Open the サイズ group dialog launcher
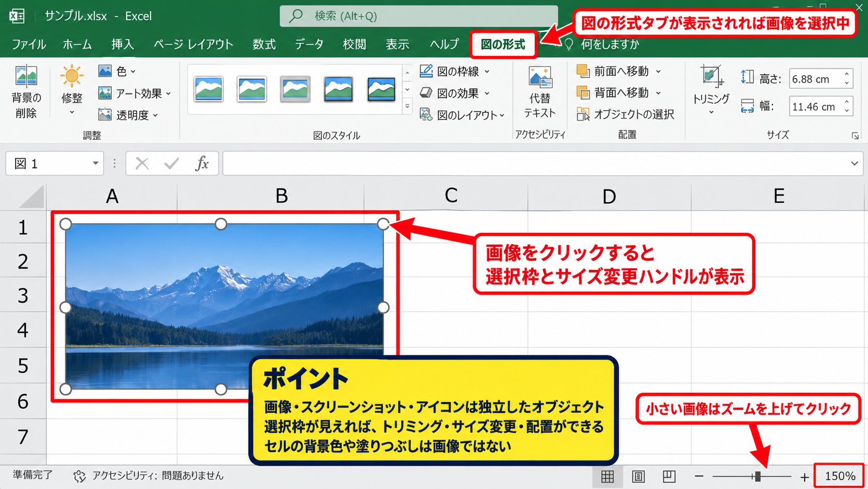This screenshot has height=489, width=868. point(855,136)
